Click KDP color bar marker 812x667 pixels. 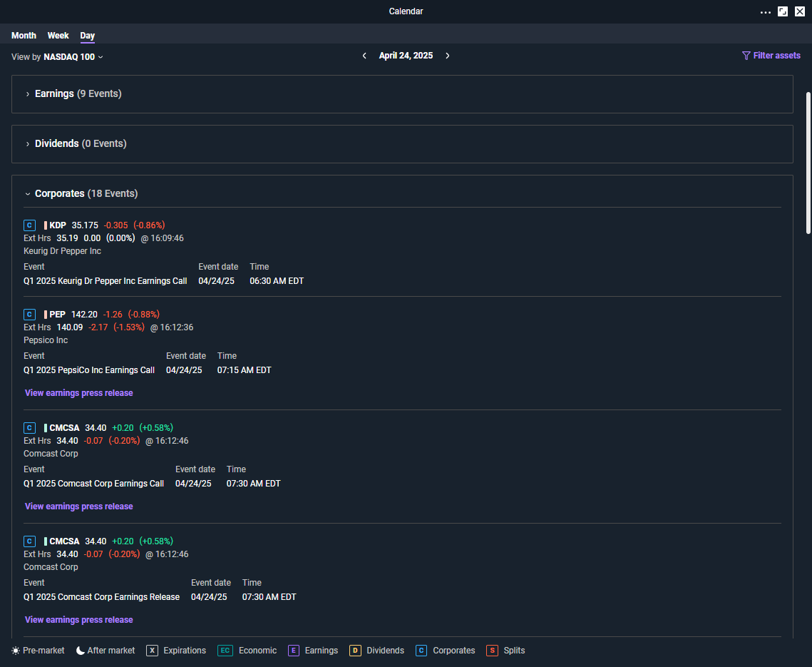point(46,225)
